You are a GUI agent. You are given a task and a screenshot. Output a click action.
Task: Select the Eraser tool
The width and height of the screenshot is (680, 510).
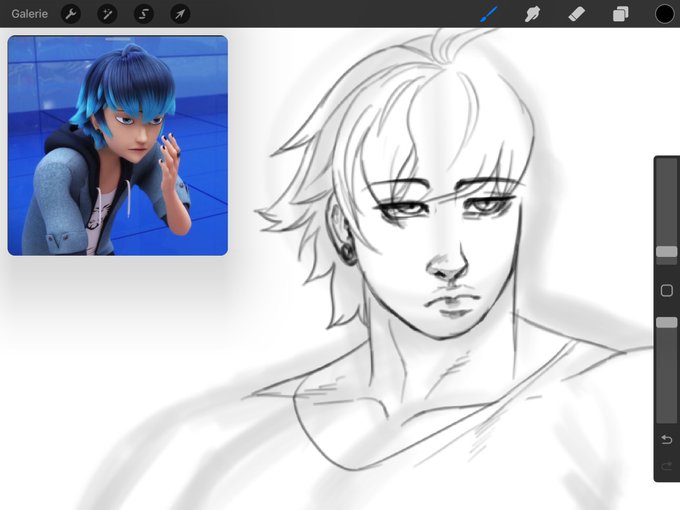576,14
